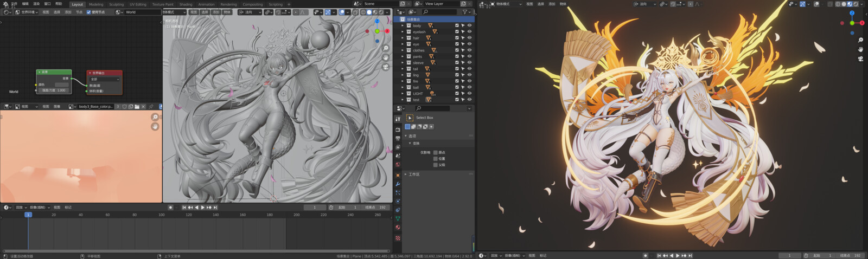Click outliner filter funnel icon
The width and height of the screenshot is (868, 259).
pyautogui.click(x=465, y=11)
